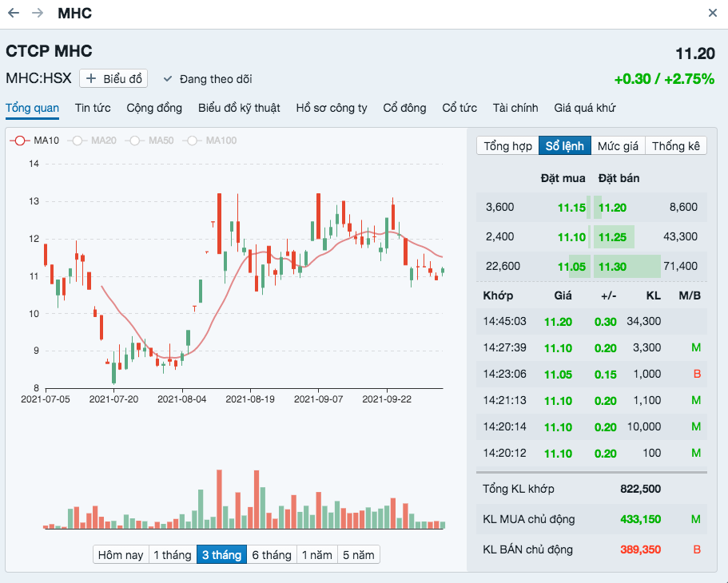Open the Tài chính tab
728x583 pixels.
pos(515,108)
